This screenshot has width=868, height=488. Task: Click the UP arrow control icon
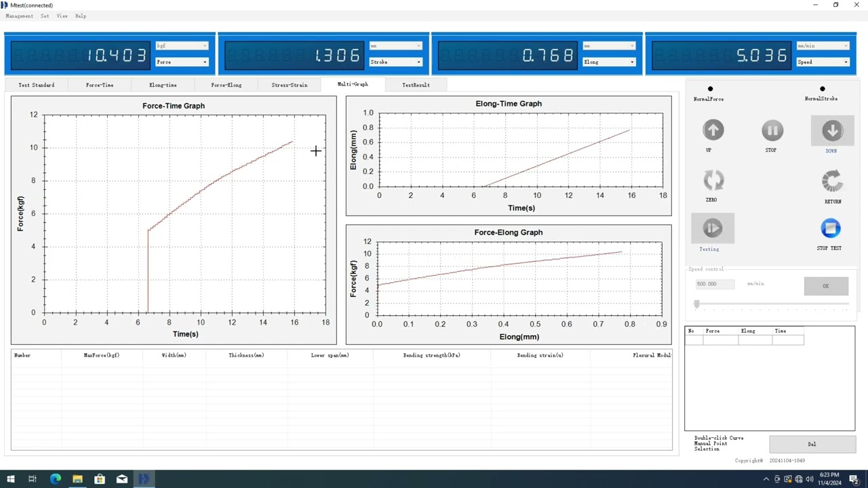[713, 130]
